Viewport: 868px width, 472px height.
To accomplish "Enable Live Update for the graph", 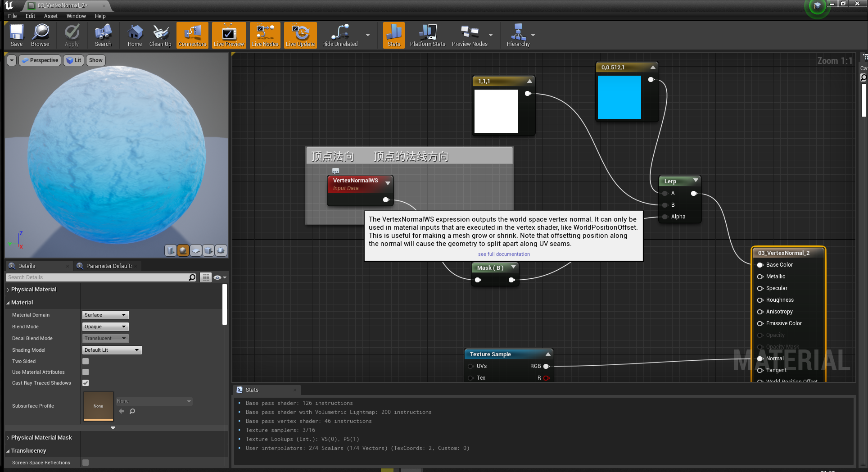I will click(300, 35).
